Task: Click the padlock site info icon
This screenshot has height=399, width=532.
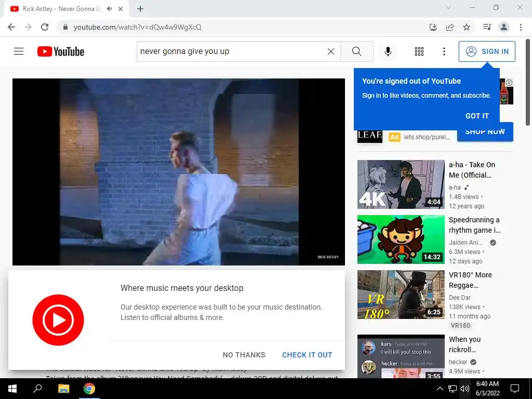Action: click(65, 27)
